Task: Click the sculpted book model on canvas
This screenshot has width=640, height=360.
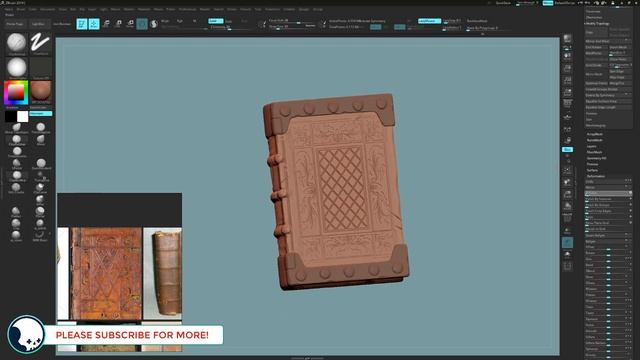Action: (336, 191)
